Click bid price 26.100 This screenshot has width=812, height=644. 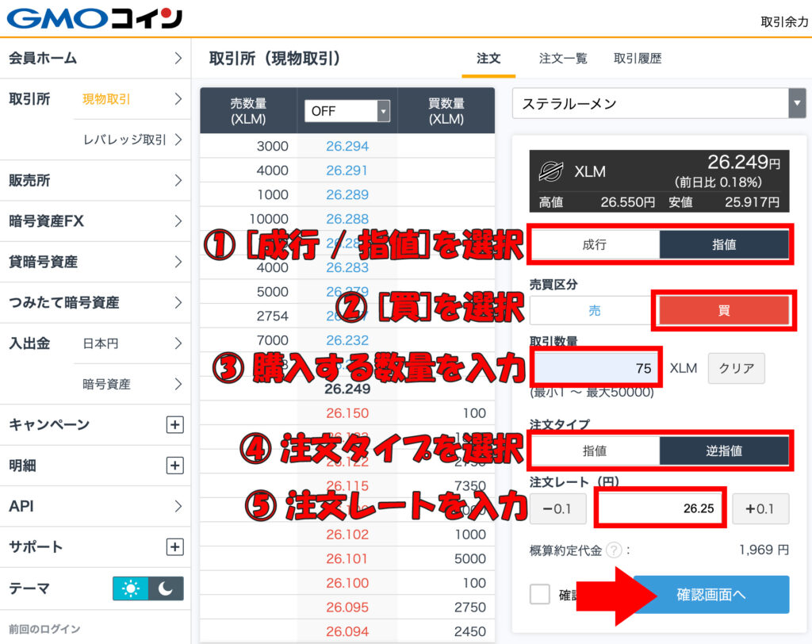point(347,583)
